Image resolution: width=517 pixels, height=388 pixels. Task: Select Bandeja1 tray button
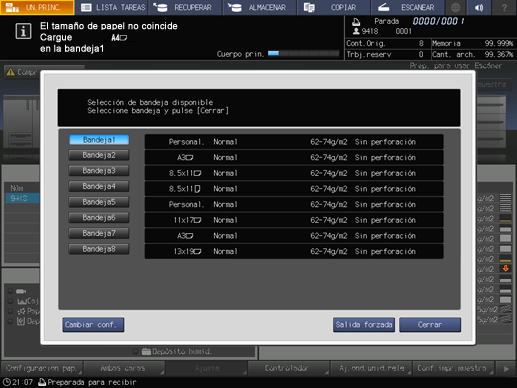tap(99, 140)
